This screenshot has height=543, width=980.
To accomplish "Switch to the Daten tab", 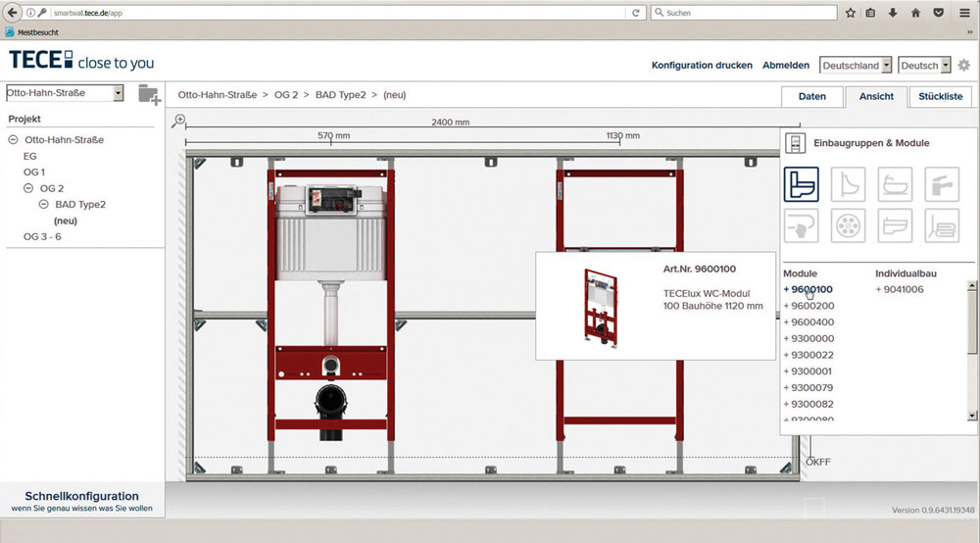I will (811, 96).
